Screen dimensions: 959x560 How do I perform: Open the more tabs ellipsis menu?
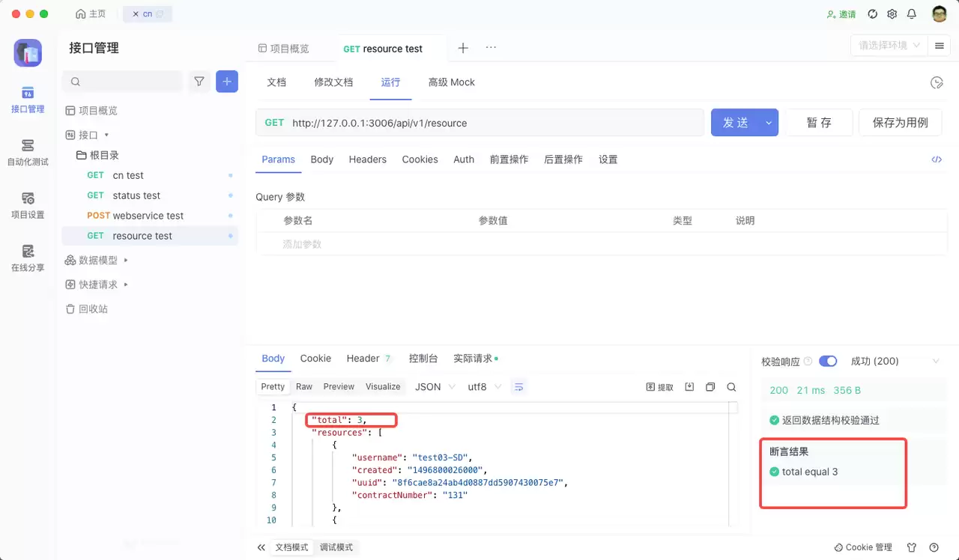coord(491,47)
